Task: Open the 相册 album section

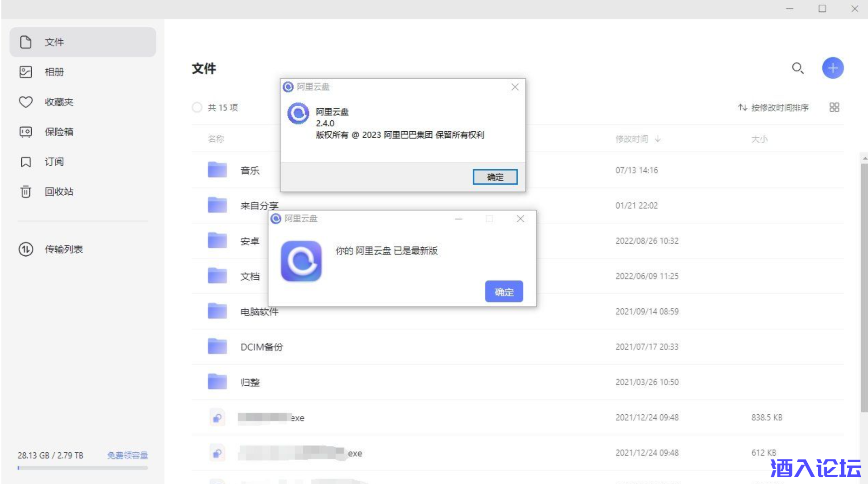Action: click(x=83, y=72)
